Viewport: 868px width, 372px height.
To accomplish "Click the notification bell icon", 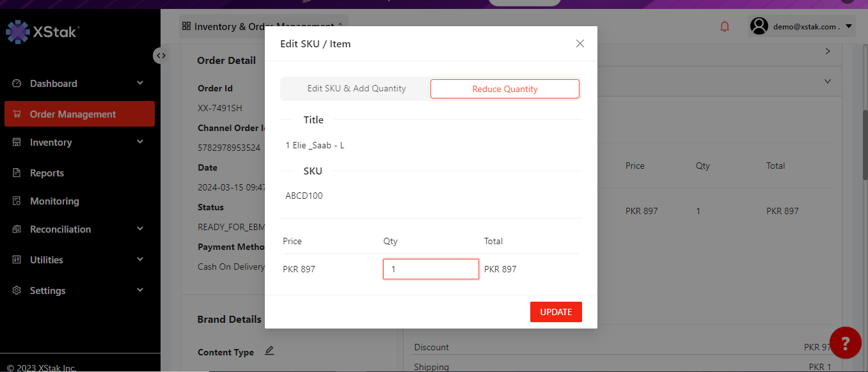I will (725, 27).
